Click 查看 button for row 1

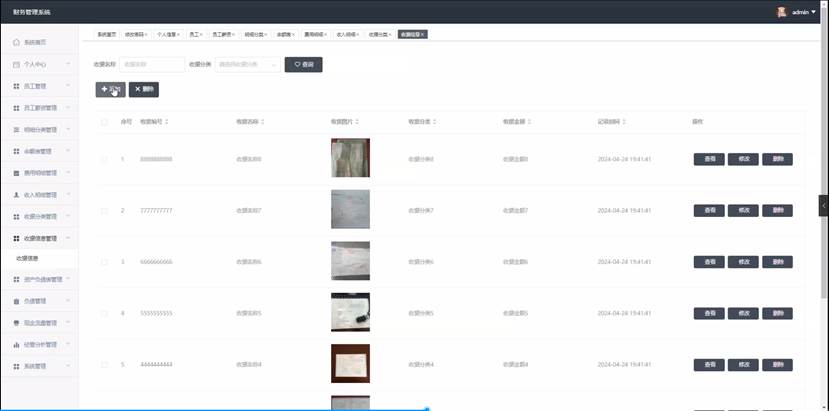click(x=709, y=159)
